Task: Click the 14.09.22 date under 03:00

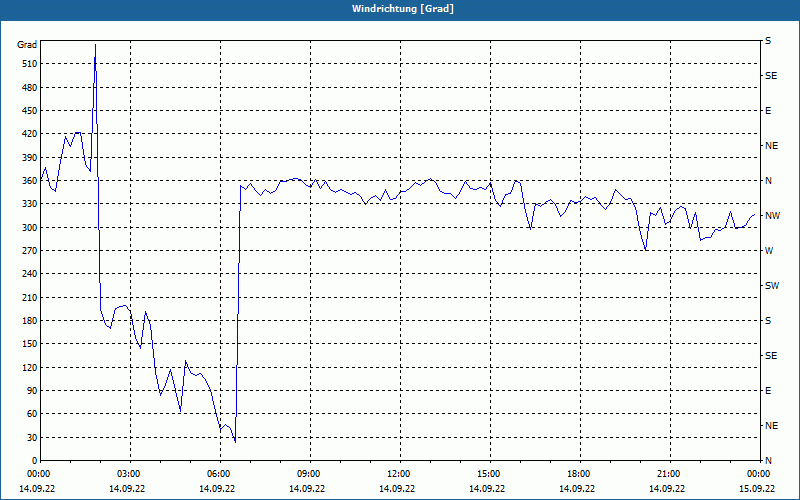Action: click(x=127, y=489)
